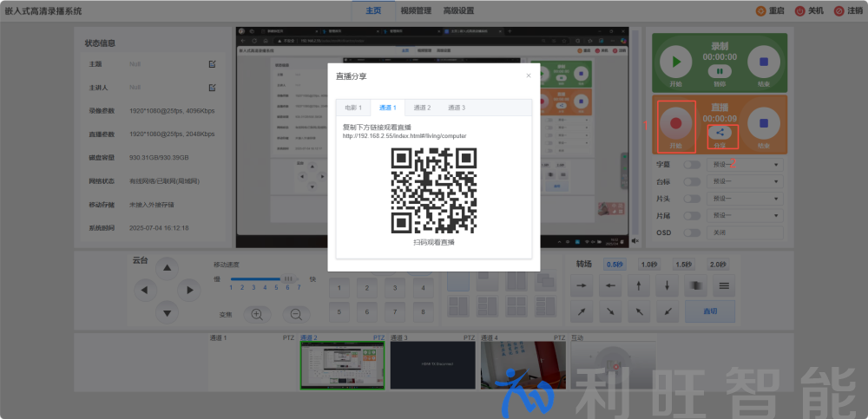The image size is (868, 419).
Task: Click the OSD 关闭 input field
Action: point(745,232)
